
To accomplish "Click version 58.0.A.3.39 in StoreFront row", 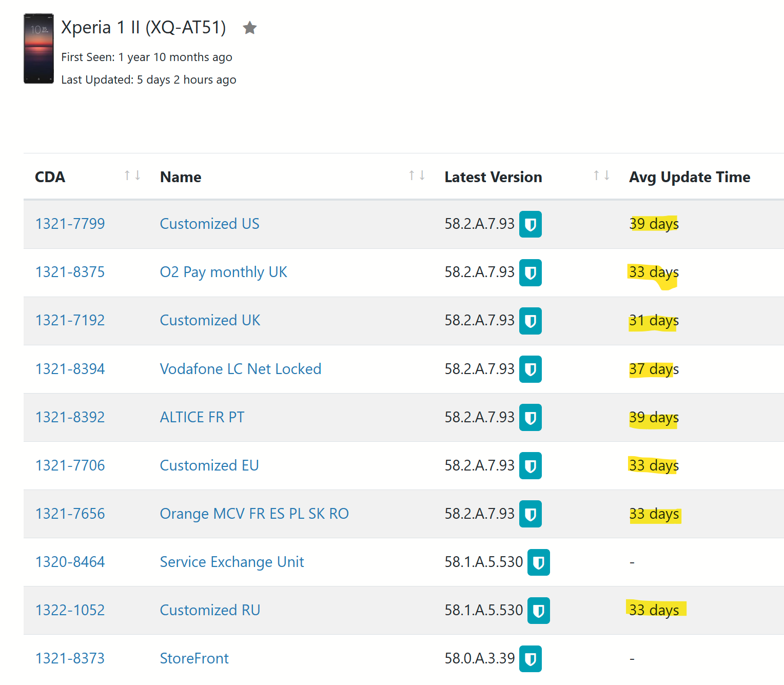I will pos(479,658).
